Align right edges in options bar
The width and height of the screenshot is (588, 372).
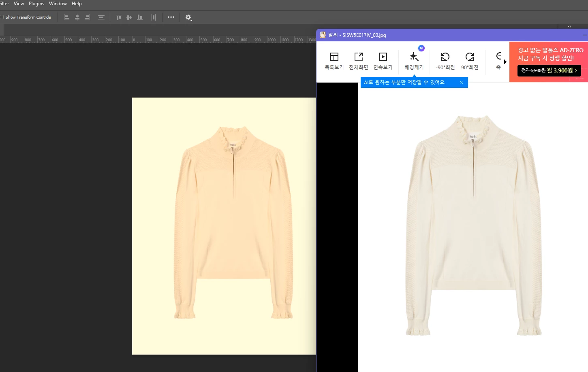(x=87, y=17)
